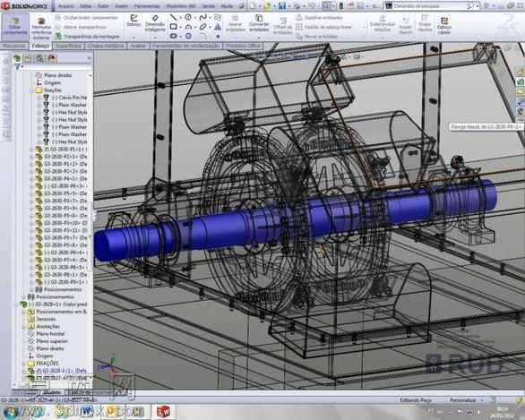Open dropdown under Dimensão inteligente

coord(155,37)
